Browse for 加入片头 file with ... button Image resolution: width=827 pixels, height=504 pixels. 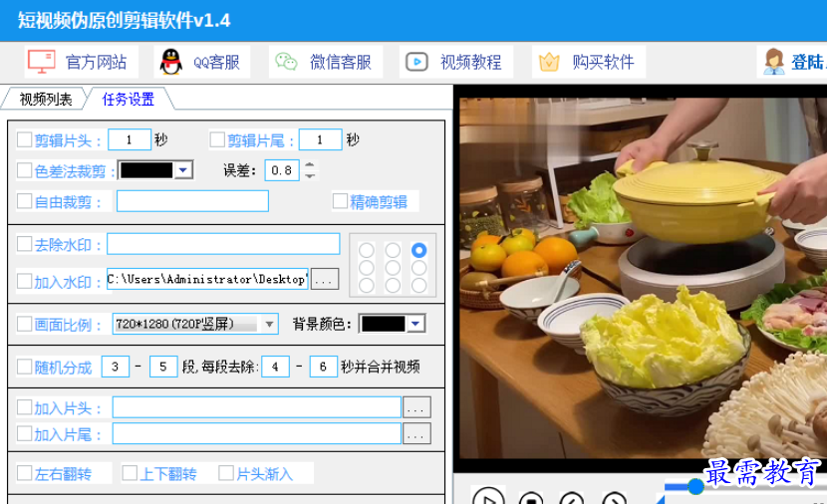point(416,407)
